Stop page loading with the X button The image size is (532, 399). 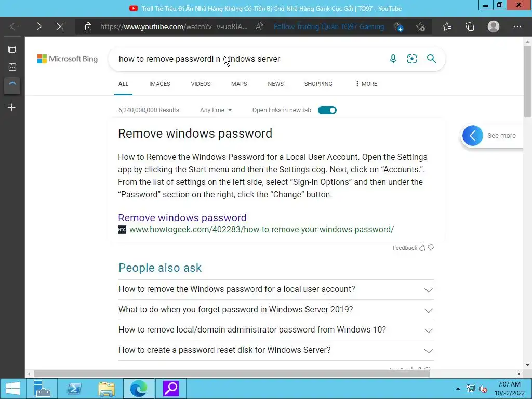60,26
